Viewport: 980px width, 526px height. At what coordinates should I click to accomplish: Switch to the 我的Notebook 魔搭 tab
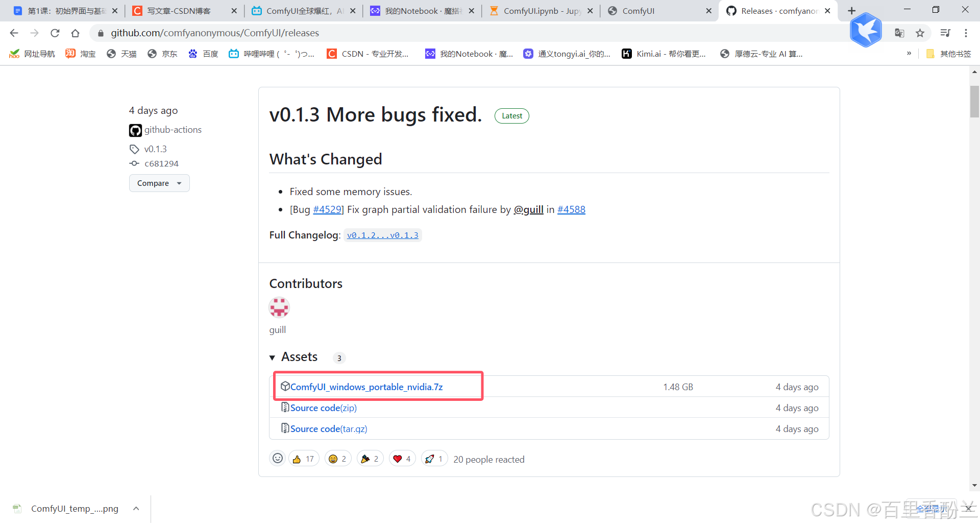click(x=423, y=11)
